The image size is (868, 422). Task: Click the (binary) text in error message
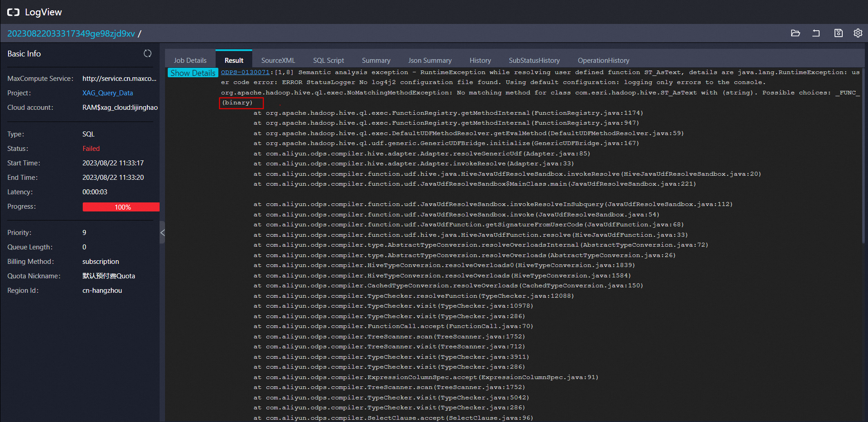tap(237, 103)
